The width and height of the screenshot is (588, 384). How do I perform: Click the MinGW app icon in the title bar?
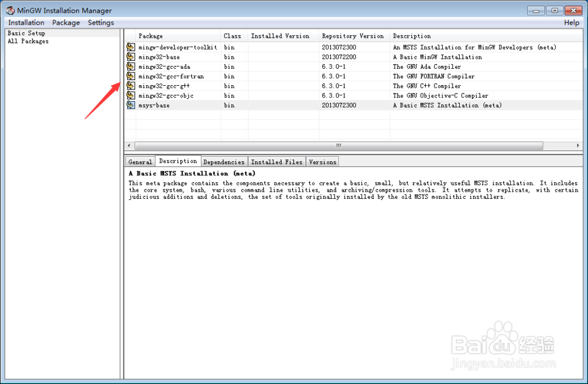coord(10,11)
